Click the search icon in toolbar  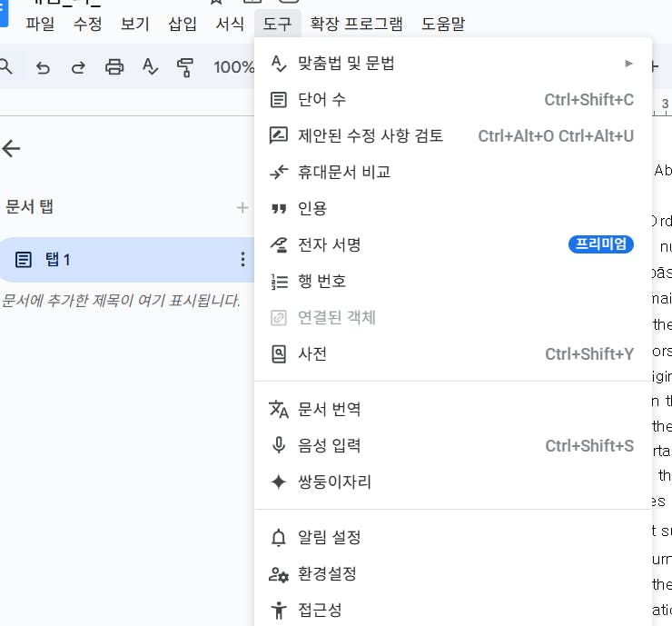coord(5,67)
